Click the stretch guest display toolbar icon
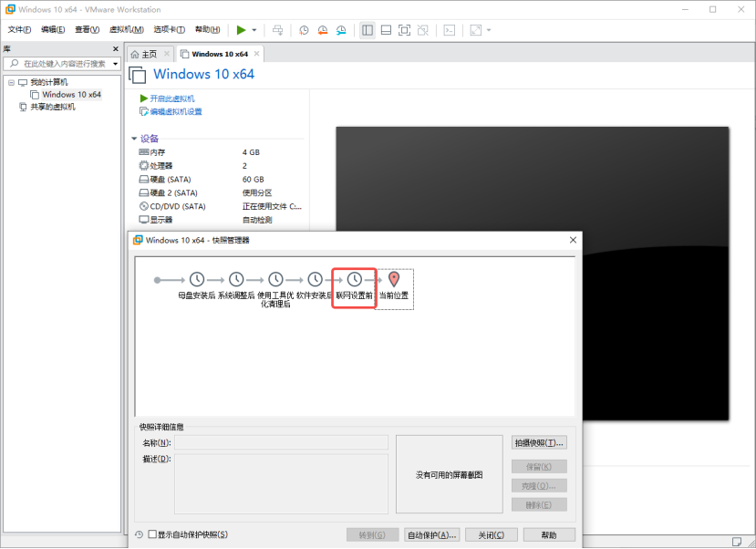Screen dimensions: 756x549 coord(476,30)
